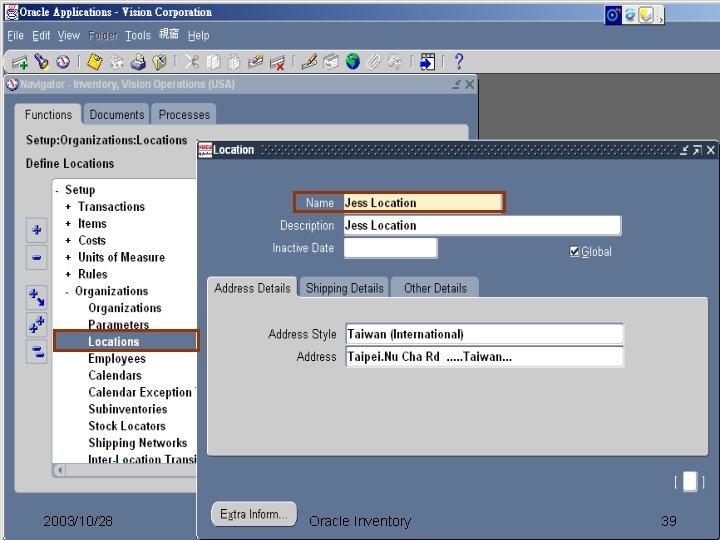Click the Folder Tools icon
The height and width of the screenshot is (540, 720).
[395, 62]
